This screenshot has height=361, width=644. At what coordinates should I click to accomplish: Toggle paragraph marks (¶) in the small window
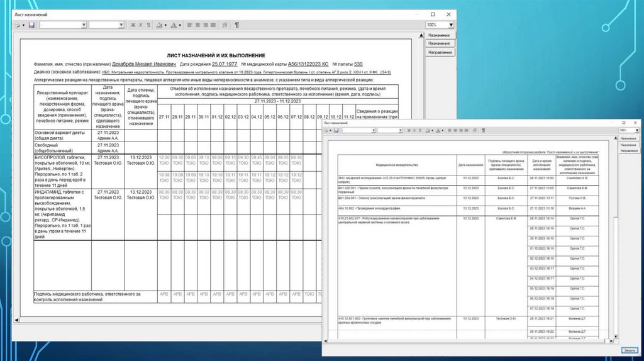coord(484,131)
